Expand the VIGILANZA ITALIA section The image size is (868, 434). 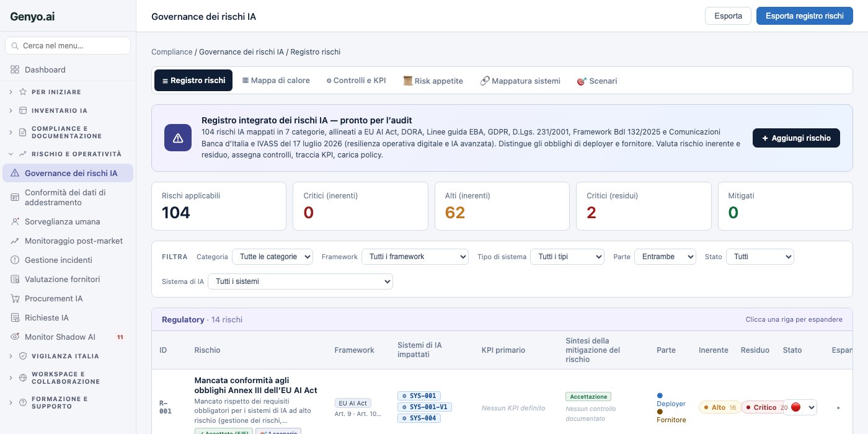(11, 356)
